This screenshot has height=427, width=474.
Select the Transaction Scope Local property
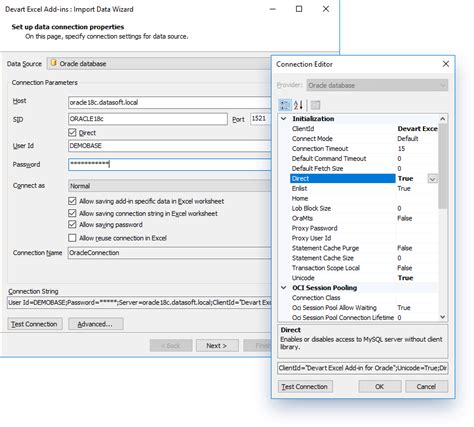click(364, 268)
